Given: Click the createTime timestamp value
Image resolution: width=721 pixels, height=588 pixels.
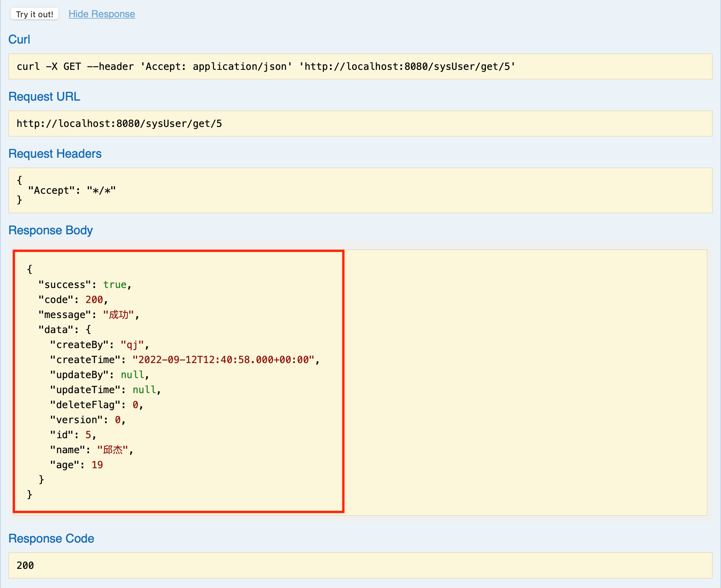Looking at the screenshot, I should tap(223, 360).
